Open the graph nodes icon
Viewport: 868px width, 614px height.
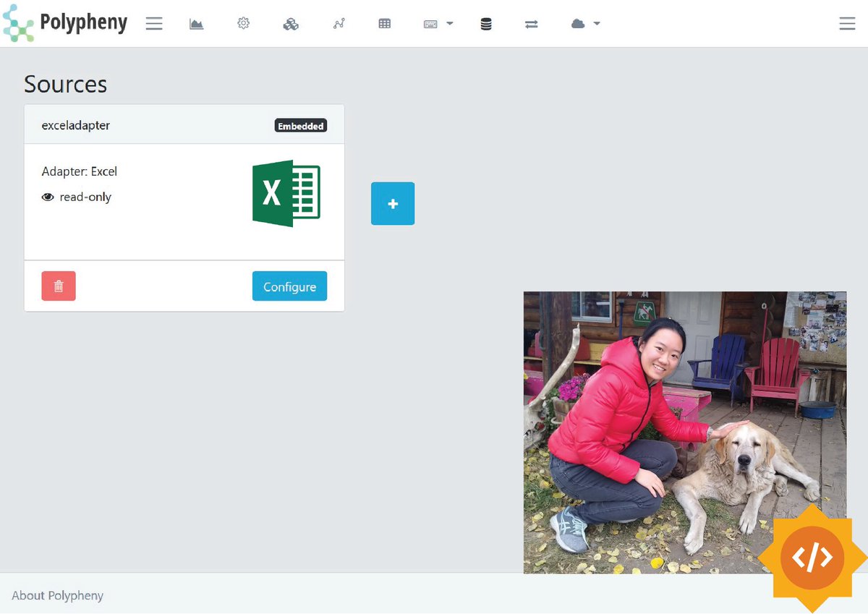point(339,24)
